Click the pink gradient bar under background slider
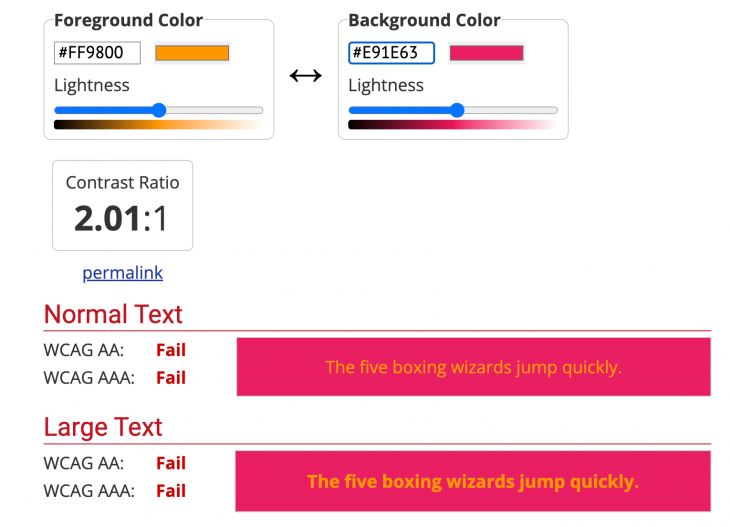Screen dimensions: 730x527 point(452,125)
